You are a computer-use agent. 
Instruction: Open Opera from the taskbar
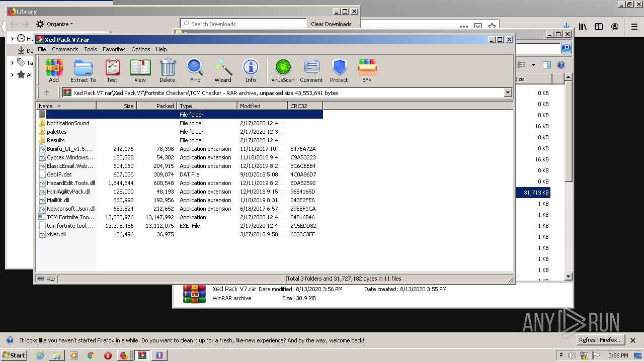[108, 355]
